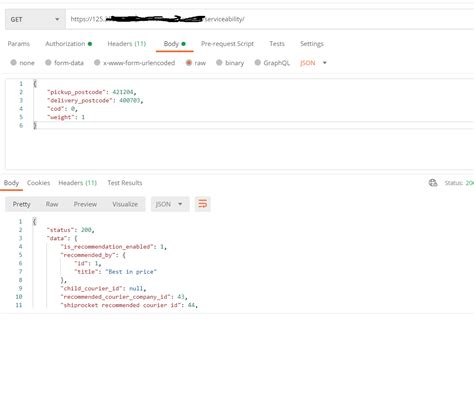Switch to the Params tab

pos(19,44)
